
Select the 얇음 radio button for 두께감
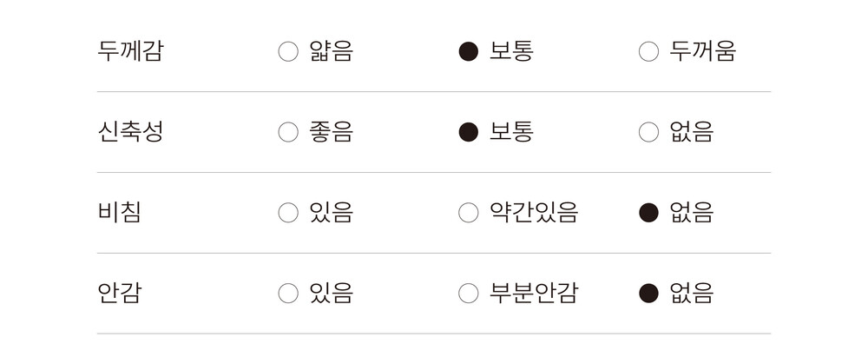(288, 52)
